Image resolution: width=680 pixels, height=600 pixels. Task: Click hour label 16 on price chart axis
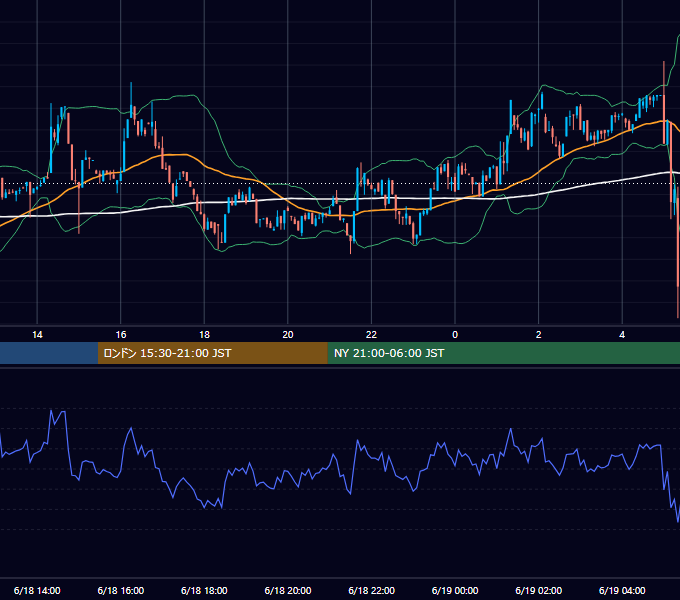[x=121, y=335]
